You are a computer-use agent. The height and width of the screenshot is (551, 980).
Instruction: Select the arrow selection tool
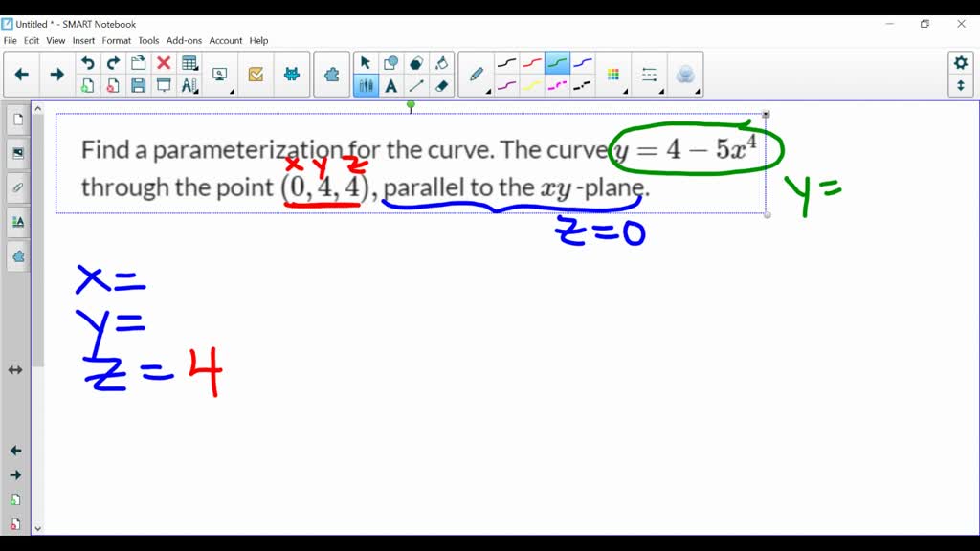point(366,61)
